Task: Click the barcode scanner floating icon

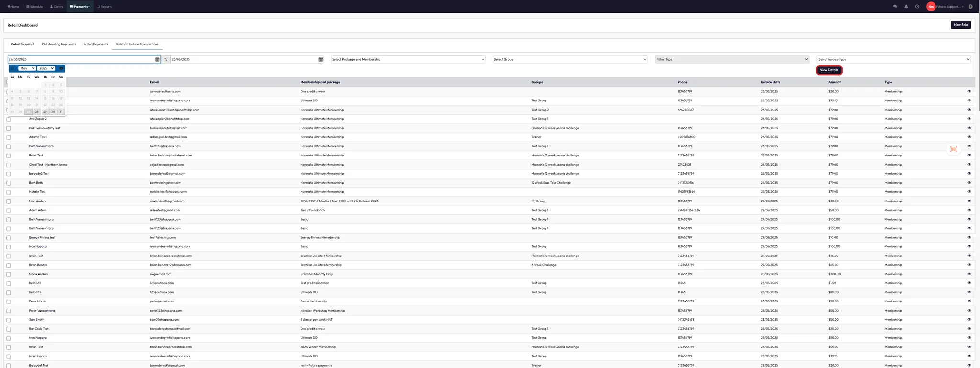Action: point(953,149)
